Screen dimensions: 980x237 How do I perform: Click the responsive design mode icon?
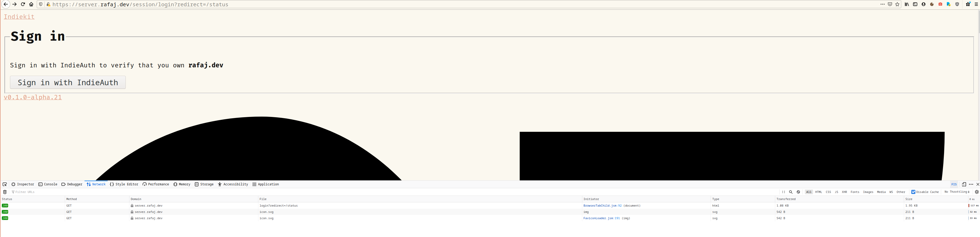[964, 184]
